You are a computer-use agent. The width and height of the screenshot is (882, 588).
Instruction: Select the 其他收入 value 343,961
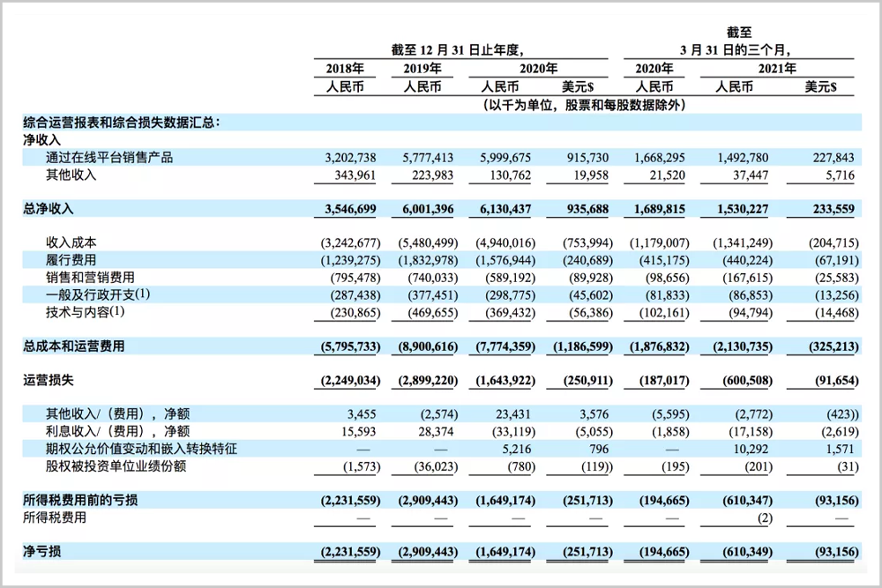pyautogui.click(x=355, y=175)
